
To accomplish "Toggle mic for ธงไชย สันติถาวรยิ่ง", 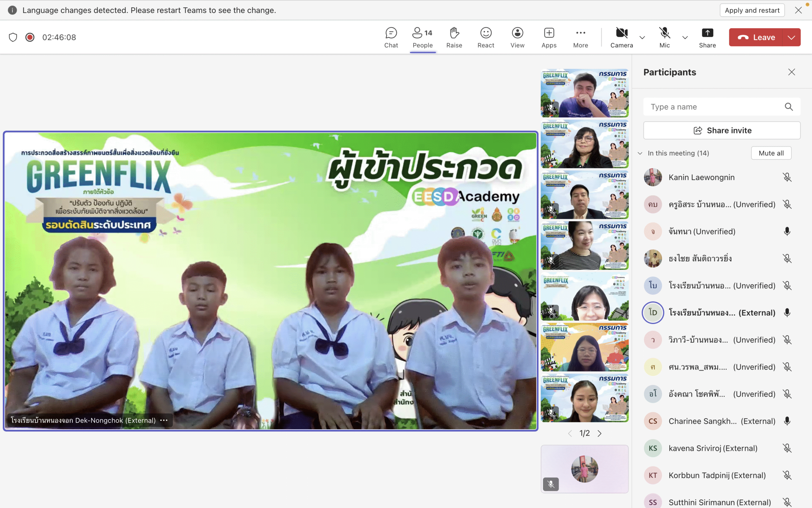I will (x=787, y=258).
